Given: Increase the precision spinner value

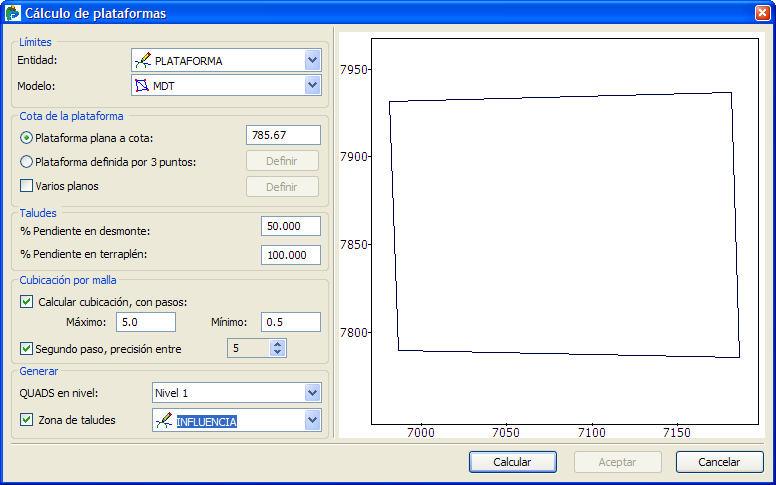Looking at the screenshot, I should (x=278, y=343).
